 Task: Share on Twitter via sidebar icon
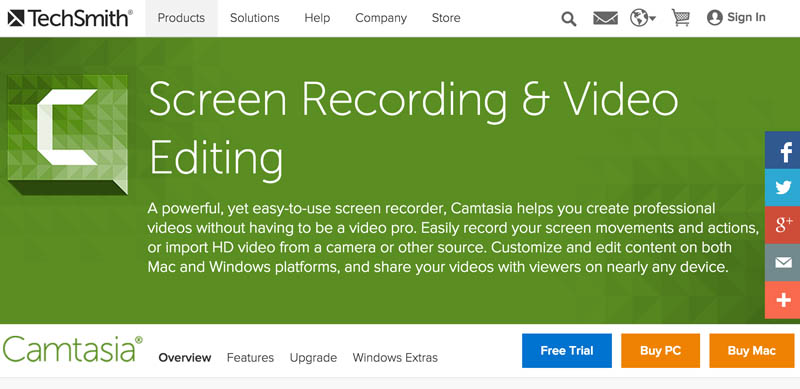[x=783, y=187]
